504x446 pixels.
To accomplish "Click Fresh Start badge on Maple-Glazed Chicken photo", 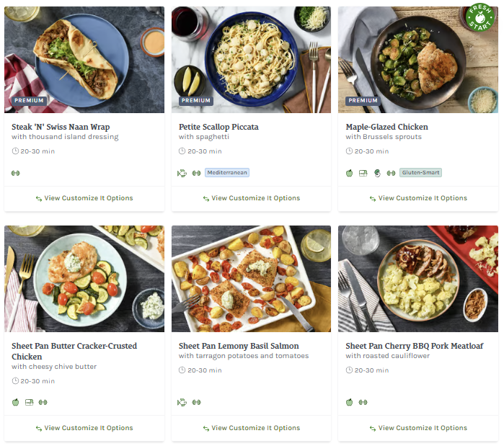I will (x=480, y=19).
